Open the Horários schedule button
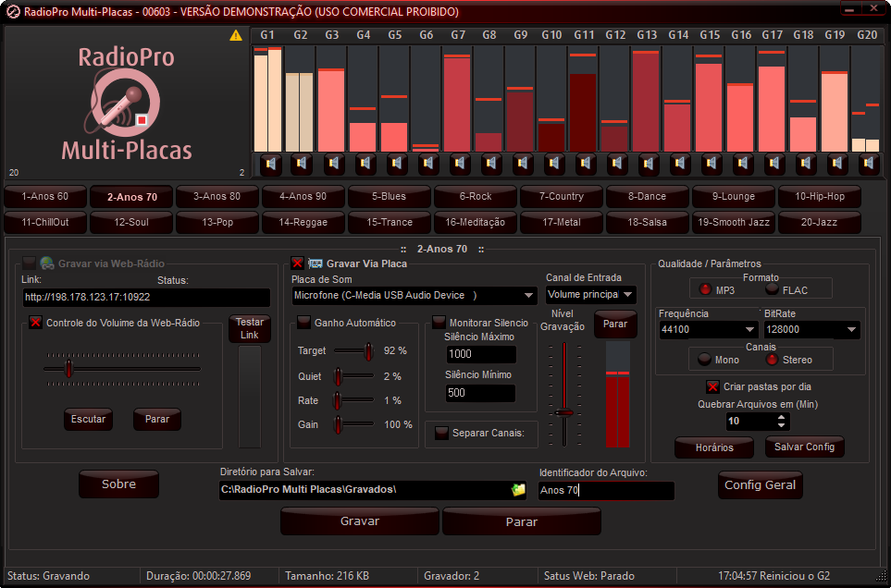Viewport: 891px width, 588px height. click(x=714, y=447)
